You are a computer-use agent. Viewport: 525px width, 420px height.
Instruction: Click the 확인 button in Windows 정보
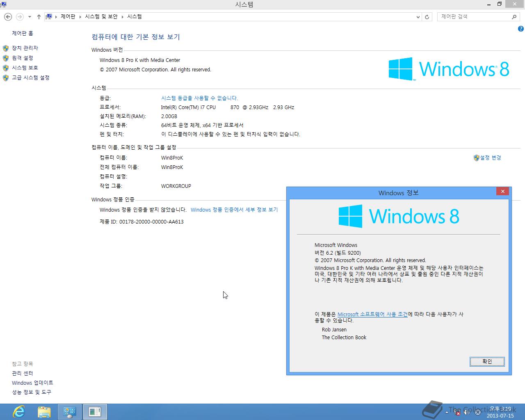point(487,361)
